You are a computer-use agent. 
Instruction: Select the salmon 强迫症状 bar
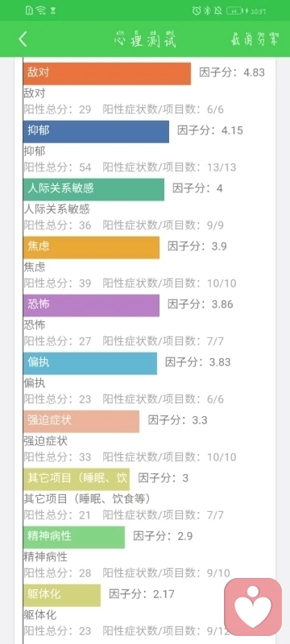pos(81,421)
